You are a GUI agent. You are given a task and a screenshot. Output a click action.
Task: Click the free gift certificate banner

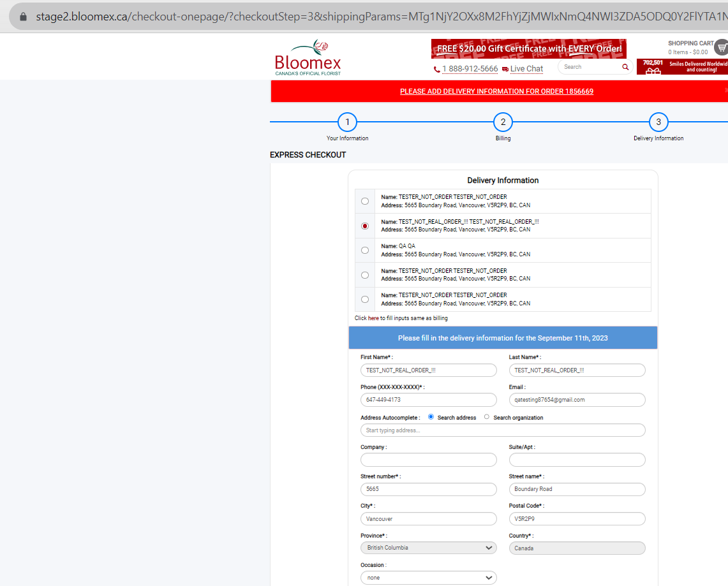[529, 48]
